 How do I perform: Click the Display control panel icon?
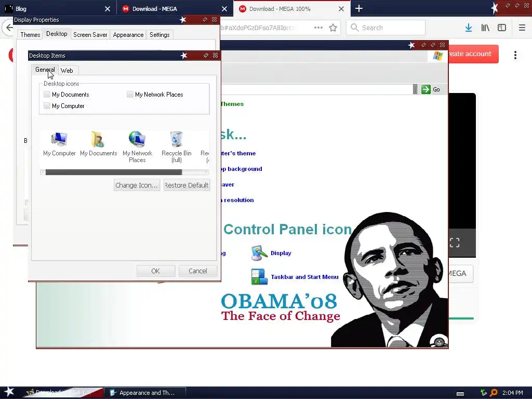(259, 253)
